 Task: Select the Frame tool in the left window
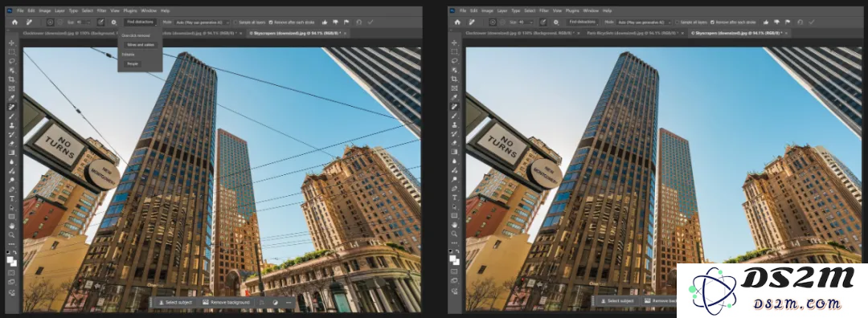[x=11, y=88]
